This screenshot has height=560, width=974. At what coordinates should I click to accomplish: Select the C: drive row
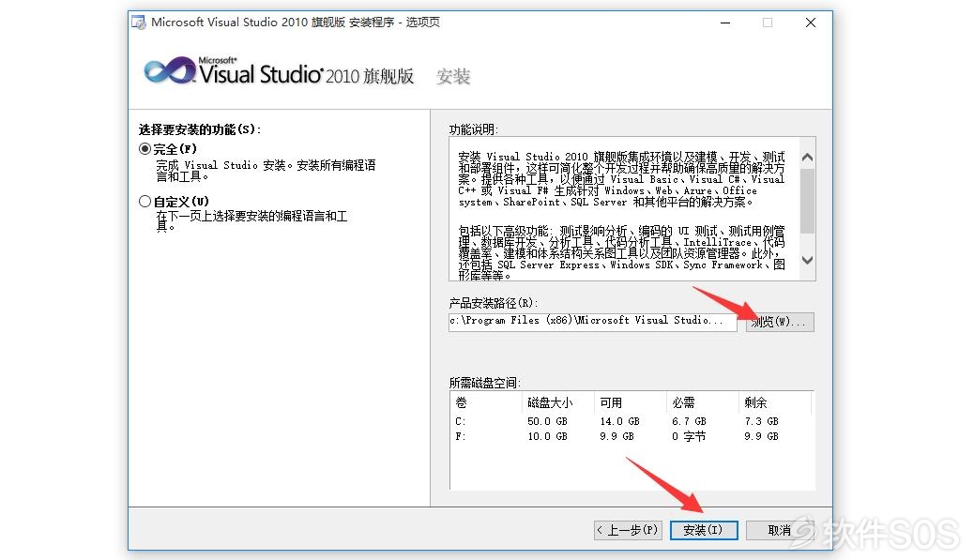click(x=632, y=421)
